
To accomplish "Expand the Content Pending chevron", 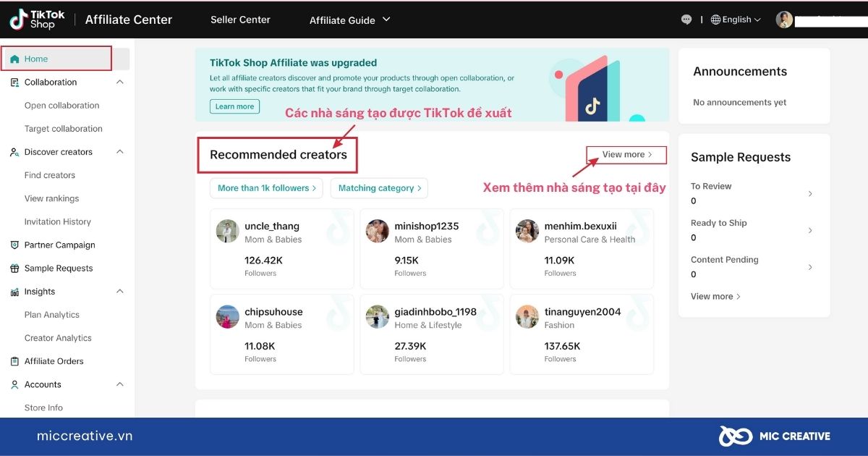I will pos(810,267).
